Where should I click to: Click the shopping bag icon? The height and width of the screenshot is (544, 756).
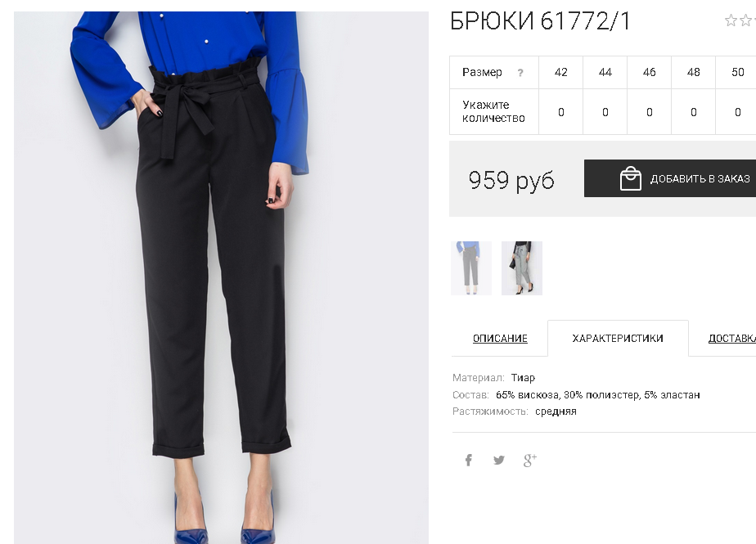tap(630, 178)
